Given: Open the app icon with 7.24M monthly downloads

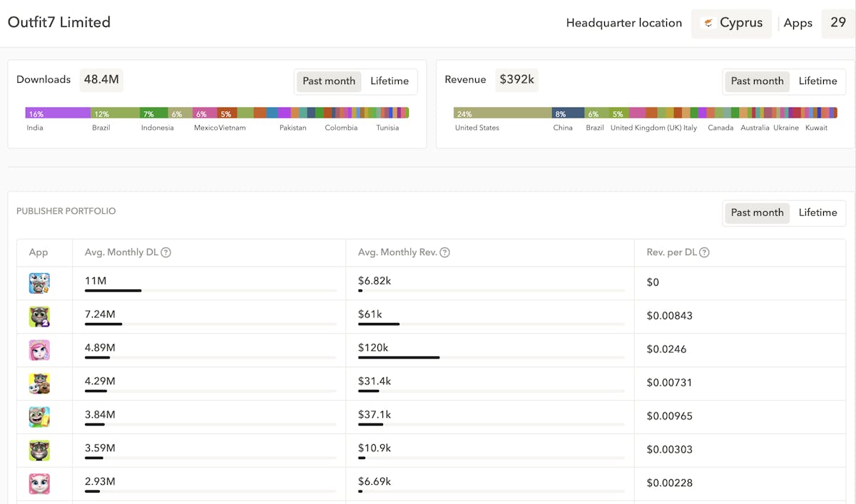Looking at the screenshot, I should click(39, 317).
